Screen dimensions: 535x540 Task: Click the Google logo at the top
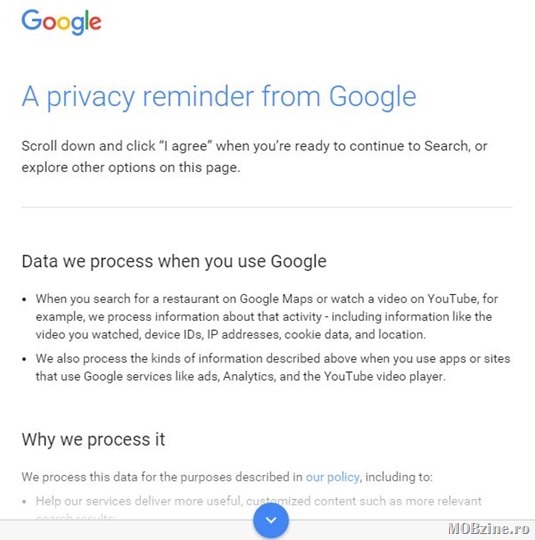coord(61,22)
